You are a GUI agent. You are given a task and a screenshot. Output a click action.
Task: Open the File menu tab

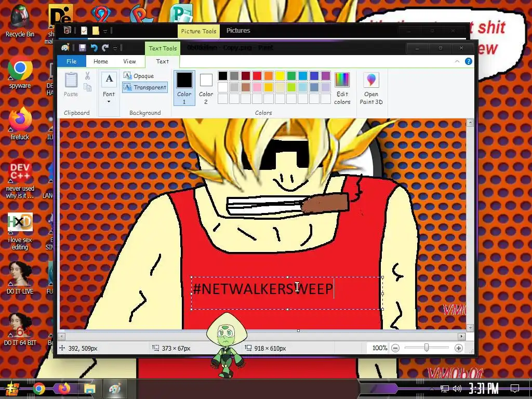(x=71, y=61)
